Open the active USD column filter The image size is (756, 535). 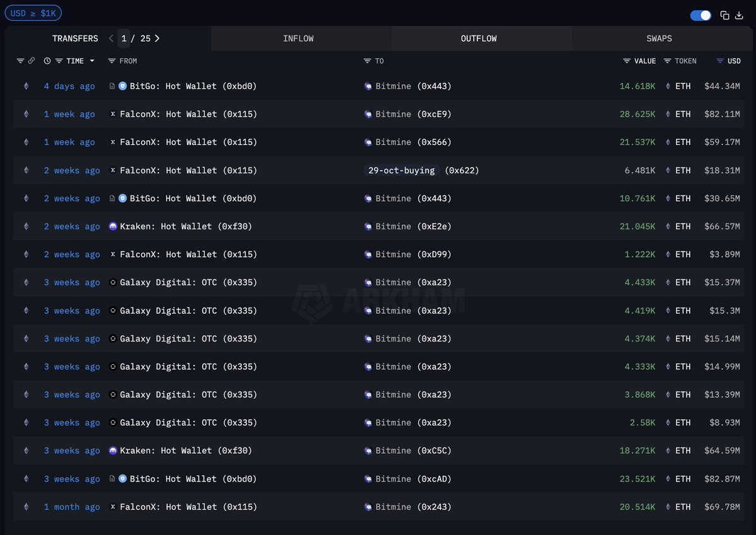pos(720,61)
